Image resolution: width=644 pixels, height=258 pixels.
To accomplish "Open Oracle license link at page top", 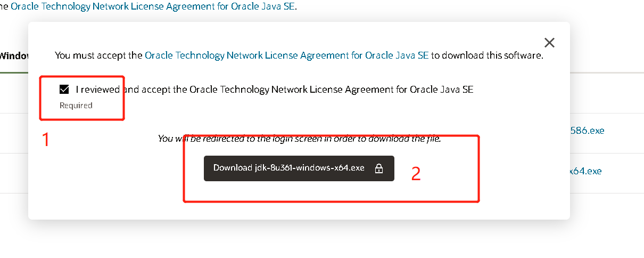I will coord(153,7).
